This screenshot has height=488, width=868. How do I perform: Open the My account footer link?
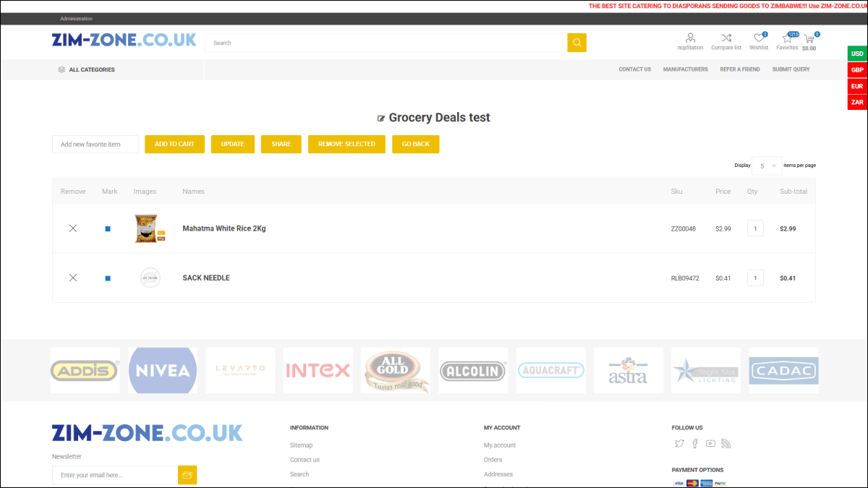500,445
